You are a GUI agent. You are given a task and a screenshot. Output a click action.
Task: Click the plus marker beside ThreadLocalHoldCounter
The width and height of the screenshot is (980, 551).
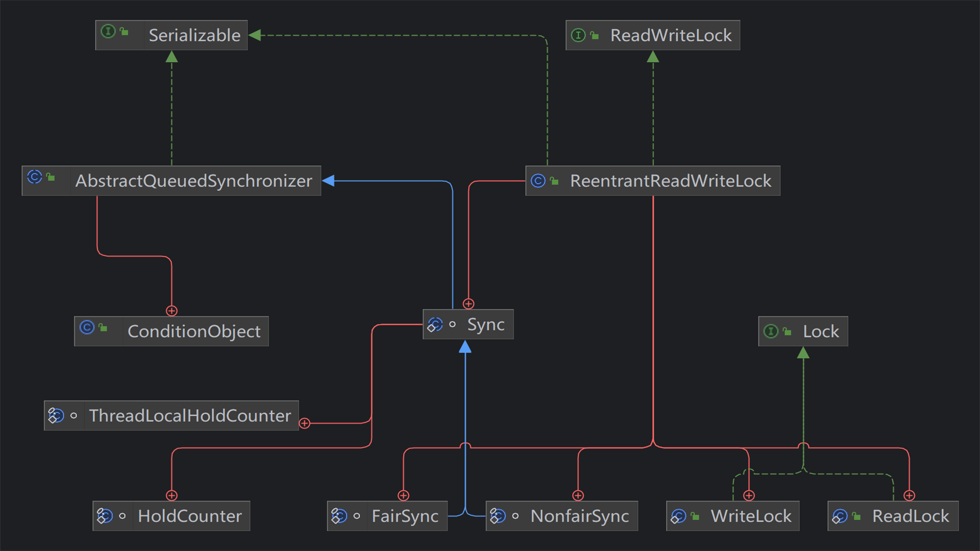coord(305,423)
